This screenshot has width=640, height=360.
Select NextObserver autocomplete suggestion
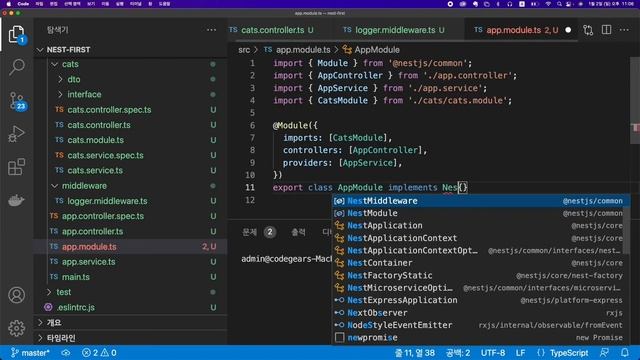tap(478, 313)
